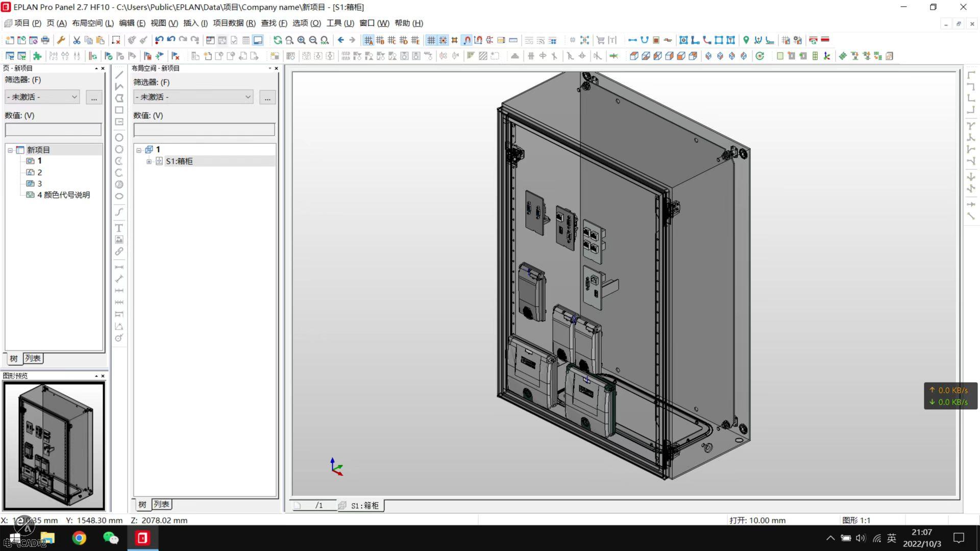Open the 视图 (V) menu
980x551 pixels.
click(x=164, y=23)
